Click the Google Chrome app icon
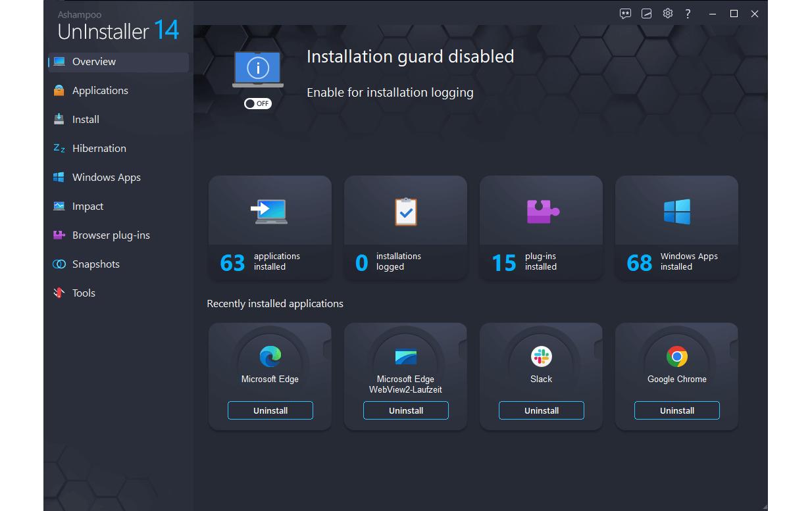812x511 pixels. click(676, 356)
